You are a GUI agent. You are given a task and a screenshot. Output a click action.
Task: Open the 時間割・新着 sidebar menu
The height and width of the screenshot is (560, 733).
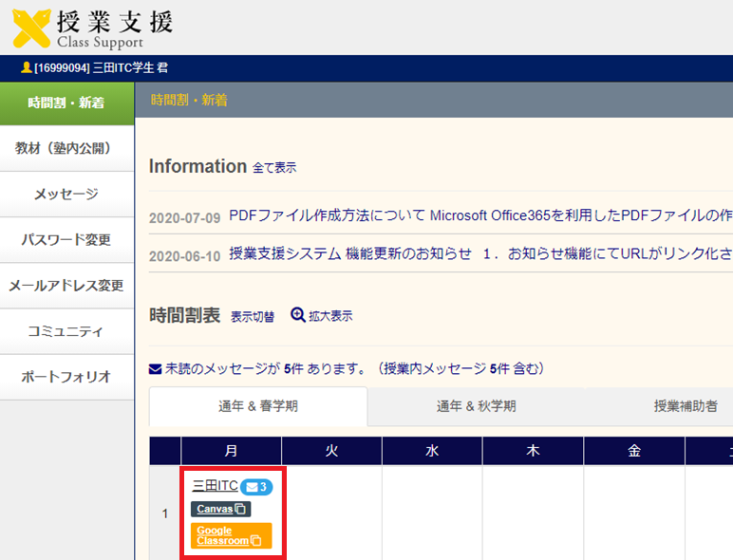[x=66, y=103]
